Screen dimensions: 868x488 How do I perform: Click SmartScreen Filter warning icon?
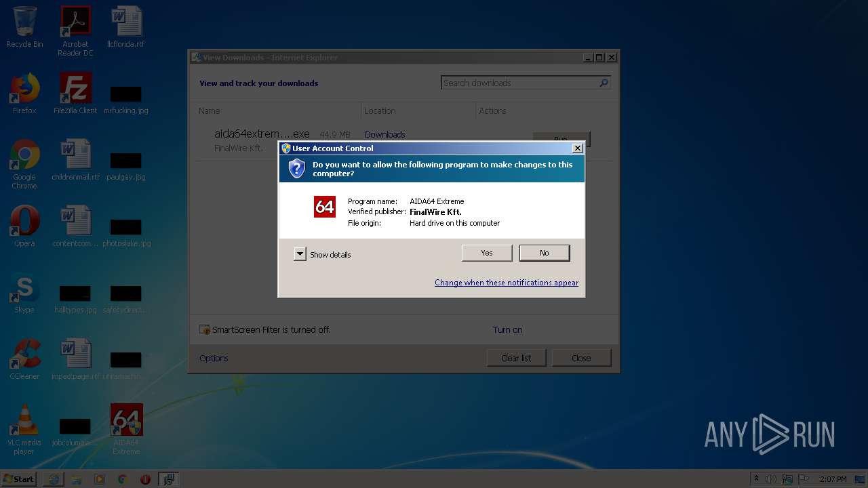click(x=205, y=329)
